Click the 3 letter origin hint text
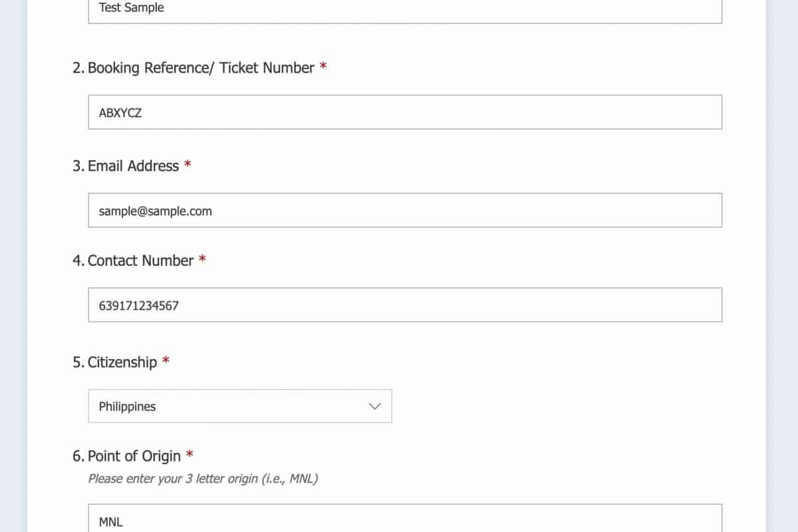Screen dimensions: 798x532 [x=203, y=478]
